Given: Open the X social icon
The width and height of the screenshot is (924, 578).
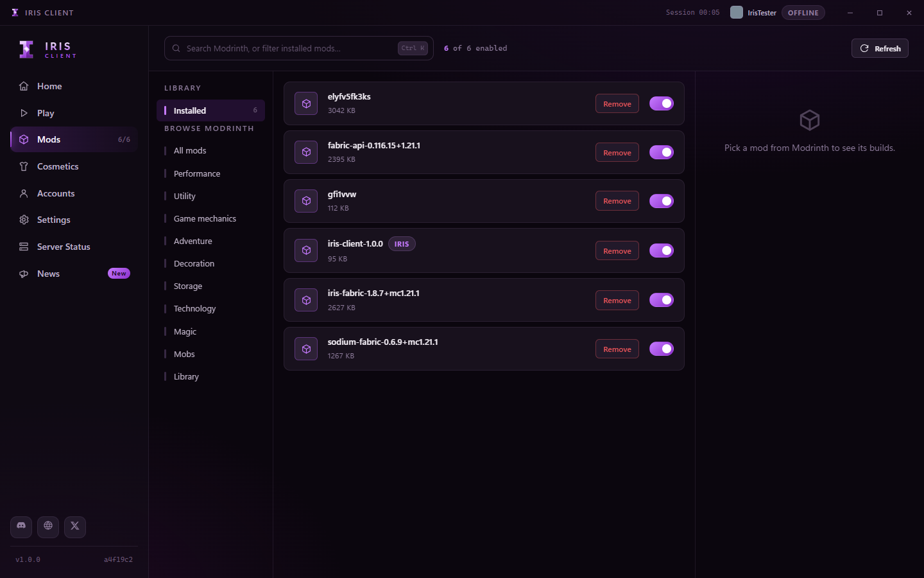Looking at the screenshot, I should (75, 527).
